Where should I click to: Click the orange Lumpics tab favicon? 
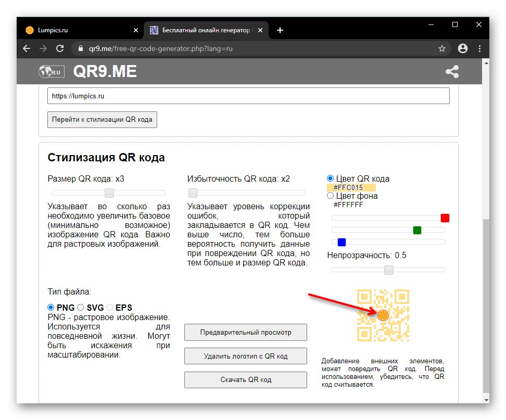(x=30, y=30)
